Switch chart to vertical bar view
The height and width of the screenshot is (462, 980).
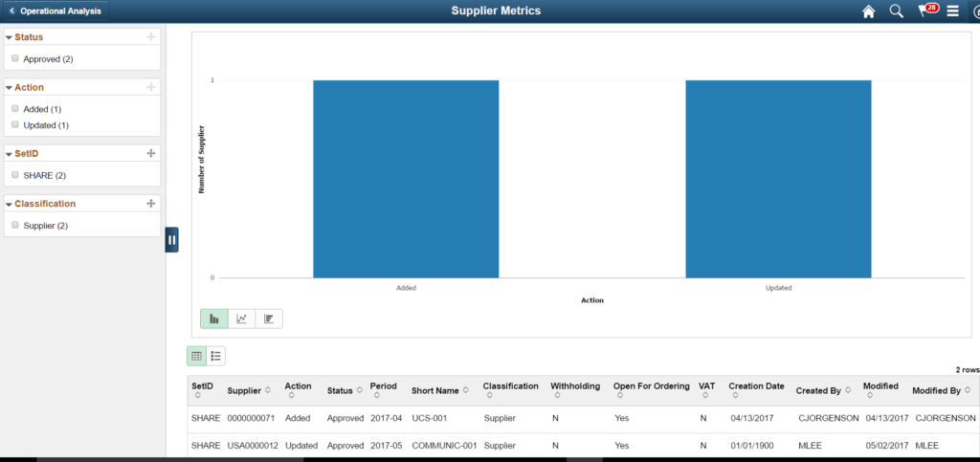(214, 319)
